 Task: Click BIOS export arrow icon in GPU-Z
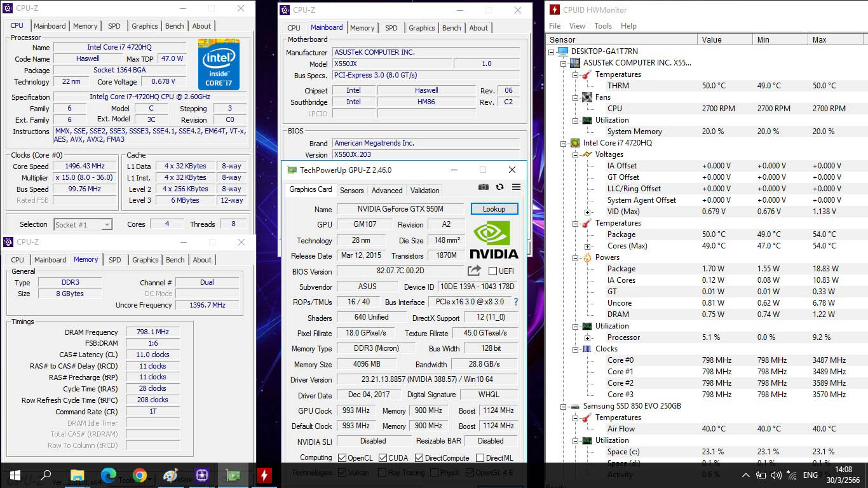(474, 271)
